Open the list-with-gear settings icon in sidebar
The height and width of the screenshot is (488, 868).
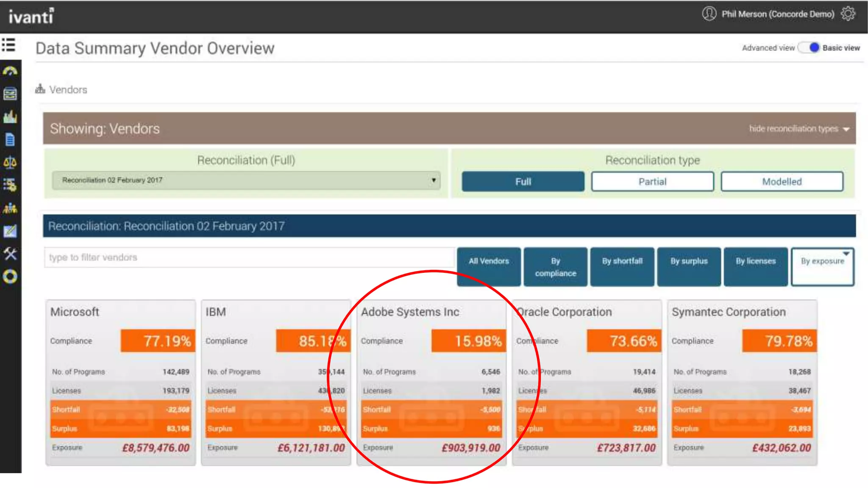[10, 185]
